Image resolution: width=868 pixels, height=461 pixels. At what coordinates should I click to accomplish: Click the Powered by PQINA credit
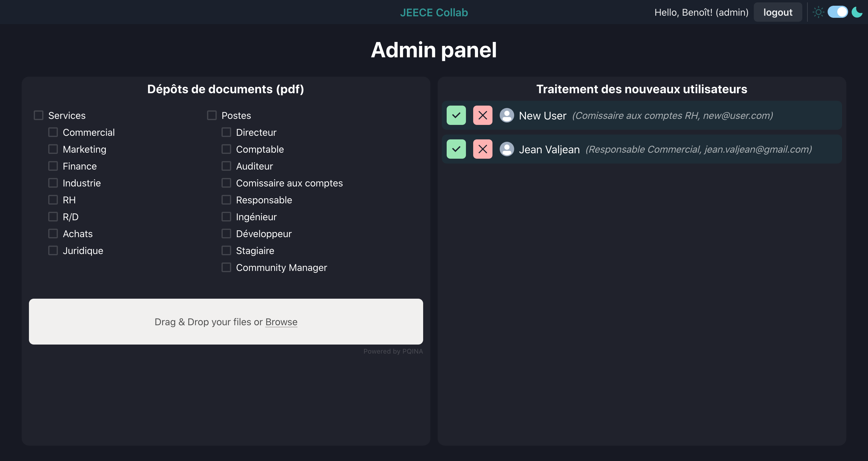[393, 351]
